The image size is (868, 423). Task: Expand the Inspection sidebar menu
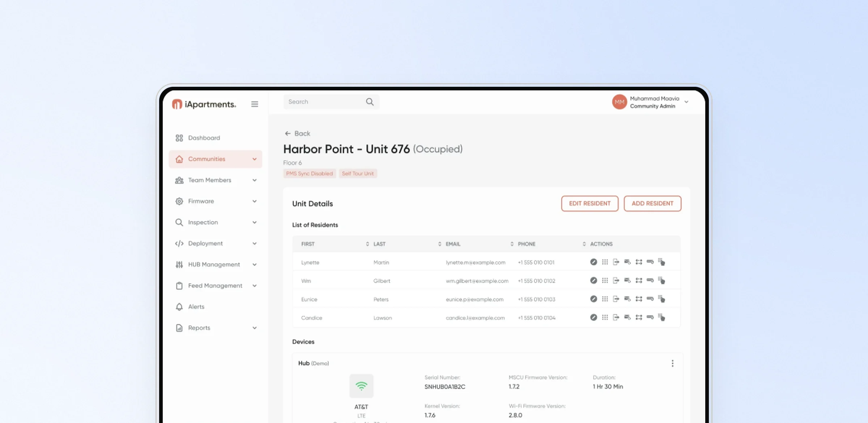pos(215,222)
